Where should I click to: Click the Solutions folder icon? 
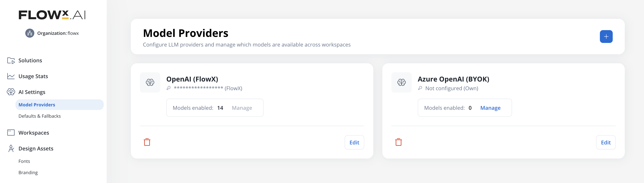[11, 60]
